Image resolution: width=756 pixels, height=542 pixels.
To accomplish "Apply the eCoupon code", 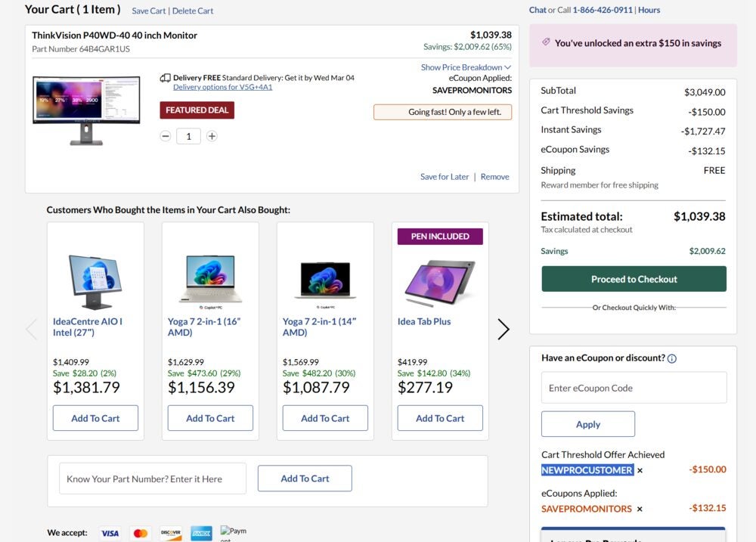I will (x=587, y=424).
